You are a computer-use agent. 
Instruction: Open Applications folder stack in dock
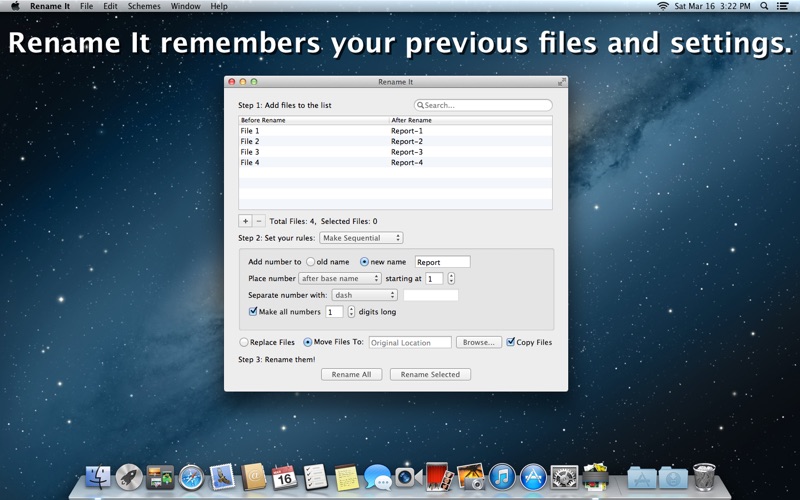(641, 478)
